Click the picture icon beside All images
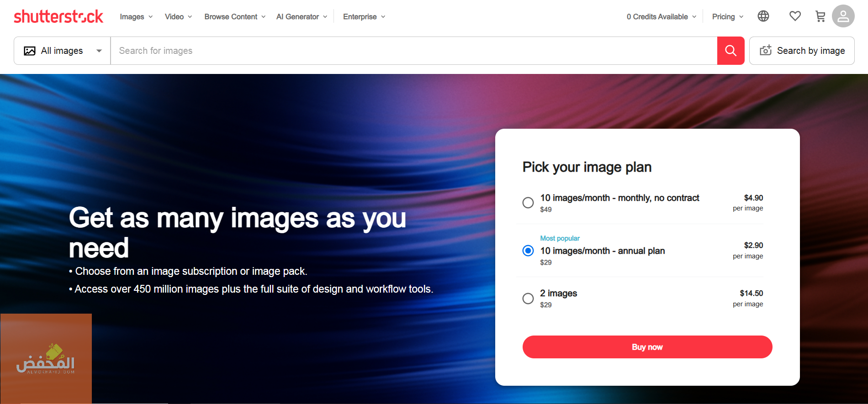The height and width of the screenshot is (404, 868). point(30,51)
